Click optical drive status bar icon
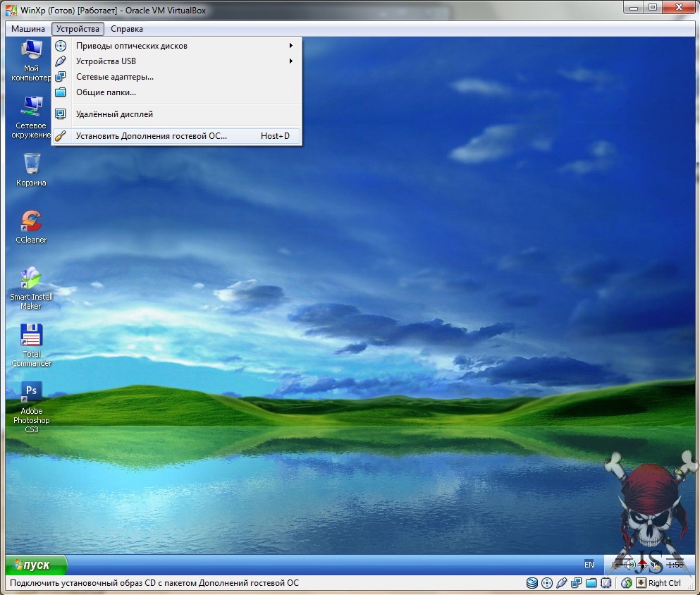The width and height of the screenshot is (700, 595). tap(547, 583)
